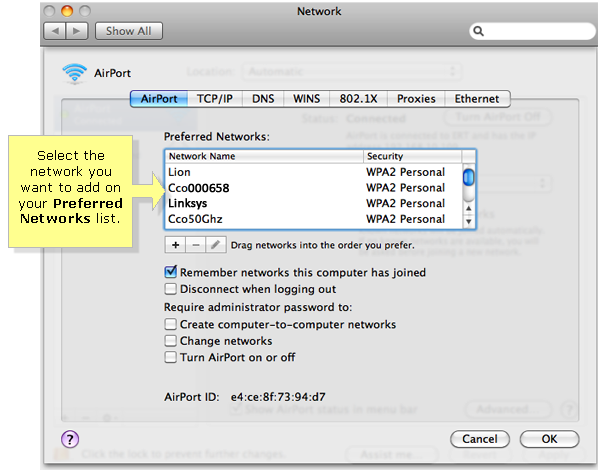Image resolution: width=600 pixels, height=472 pixels.
Task: Select the Cco000658 network
Action: click(x=314, y=188)
